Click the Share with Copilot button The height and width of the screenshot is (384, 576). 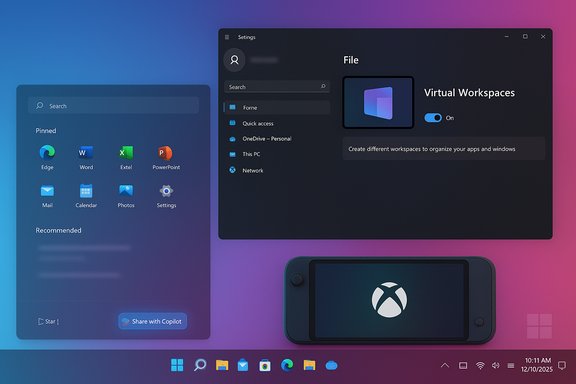152,321
